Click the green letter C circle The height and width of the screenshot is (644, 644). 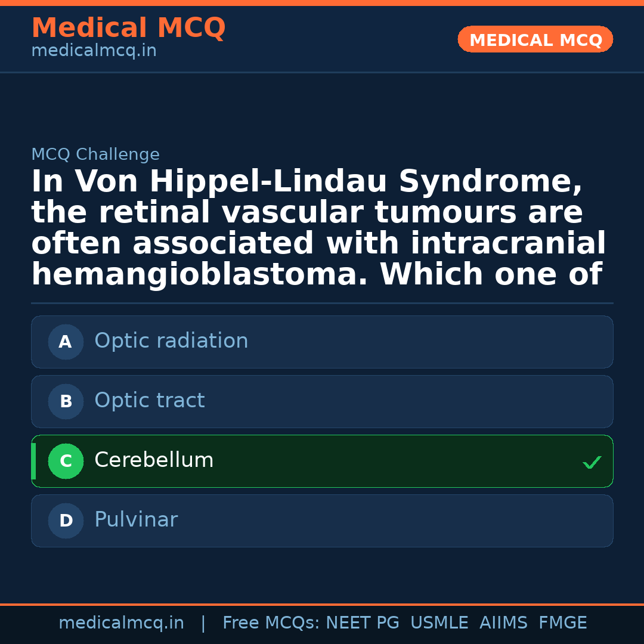point(66,462)
